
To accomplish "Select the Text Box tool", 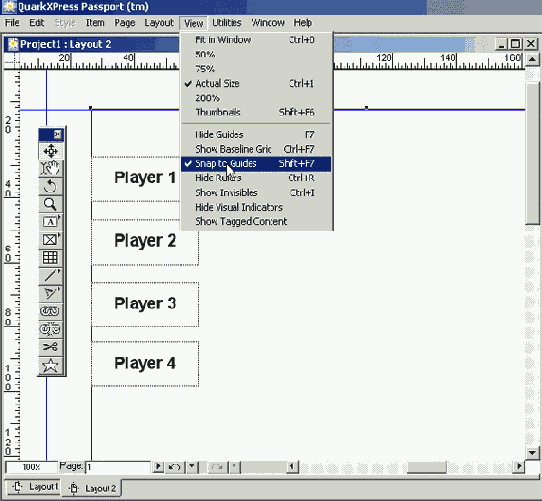I will 50,222.
